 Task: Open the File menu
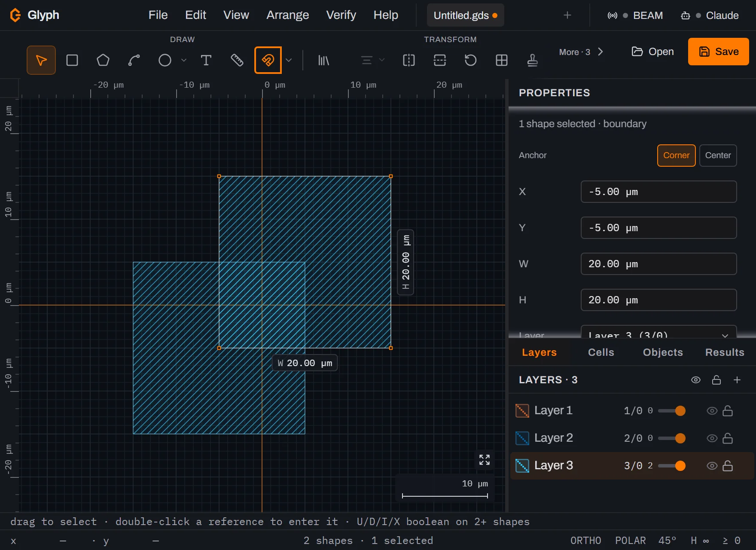pyautogui.click(x=158, y=15)
